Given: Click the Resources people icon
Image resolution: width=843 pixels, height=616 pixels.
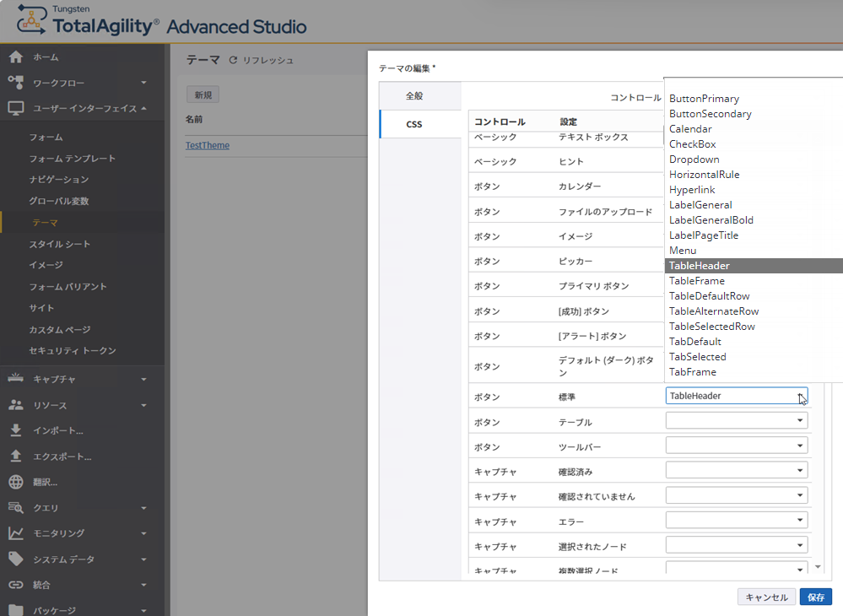Looking at the screenshot, I should coord(15,405).
